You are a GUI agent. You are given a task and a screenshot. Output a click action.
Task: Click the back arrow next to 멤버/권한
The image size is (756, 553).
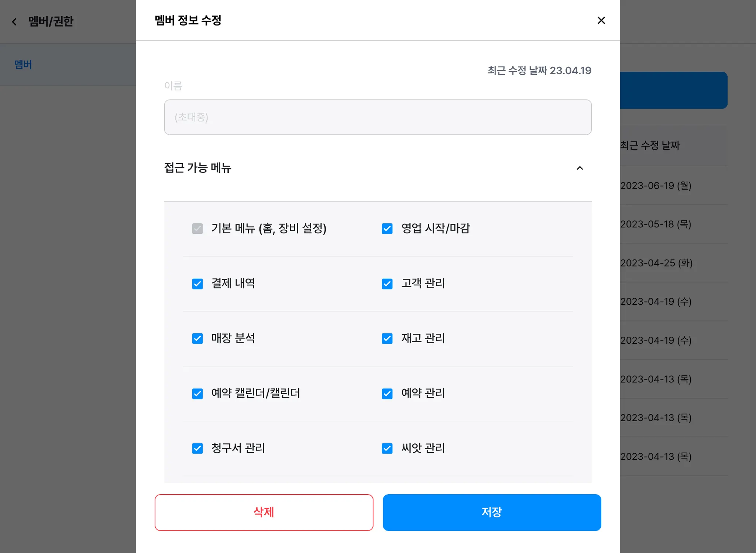14,22
